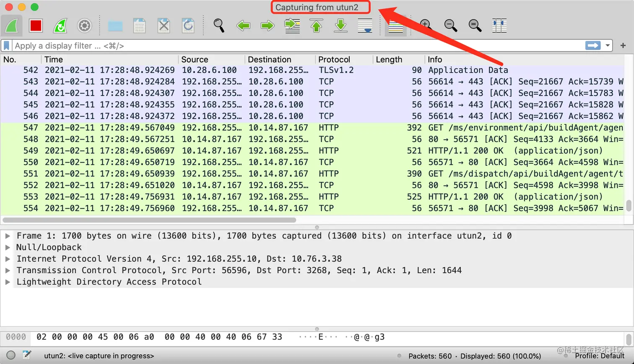The height and width of the screenshot is (364, 634).
Task: Sort by the No. column header
Action: tap(21, 59)
